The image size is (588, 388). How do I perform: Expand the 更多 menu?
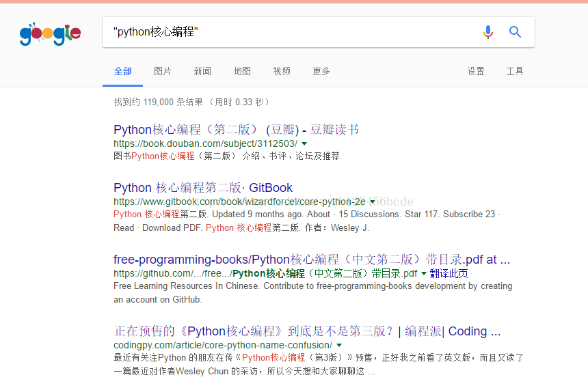click(x=321, y=71)
